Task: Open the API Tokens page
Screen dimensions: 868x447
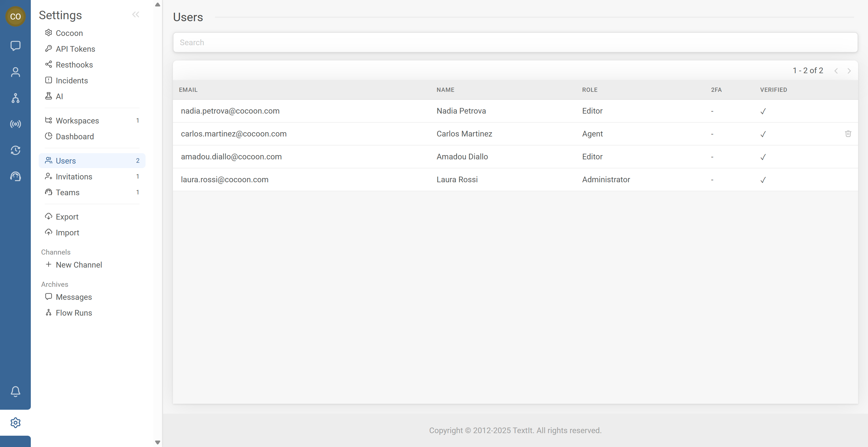Action: 75,49
